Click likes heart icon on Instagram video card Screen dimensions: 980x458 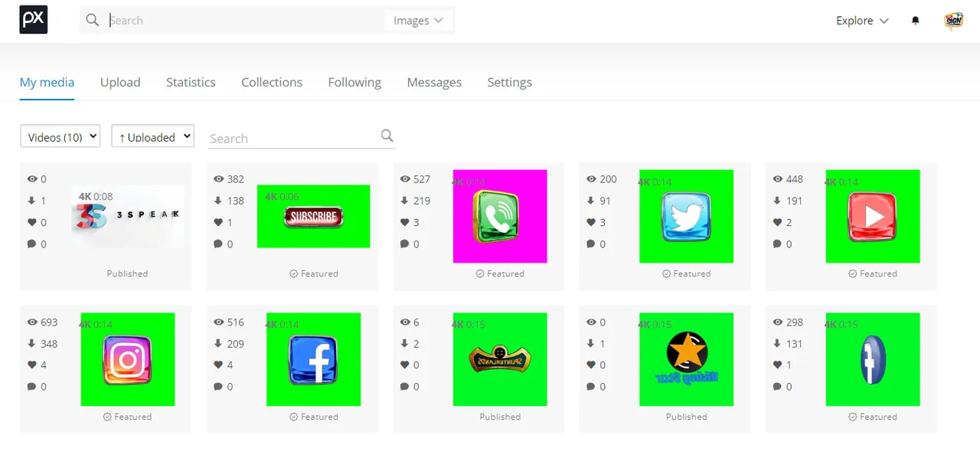coord(32,365)
